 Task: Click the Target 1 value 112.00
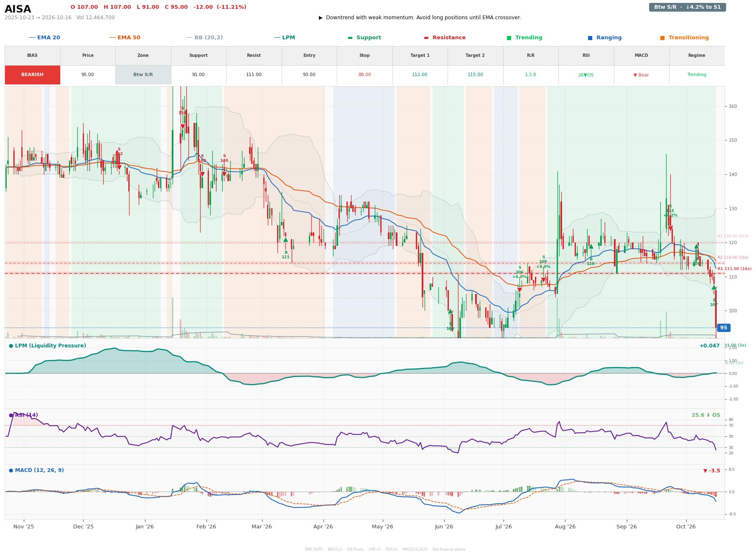pyautogui.click(x=420, y=75)
